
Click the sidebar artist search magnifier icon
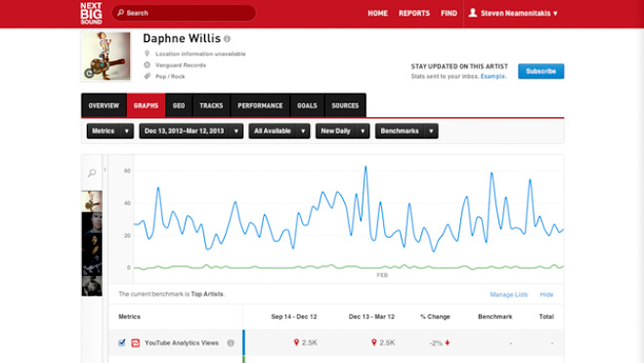[x=92, y=173]
